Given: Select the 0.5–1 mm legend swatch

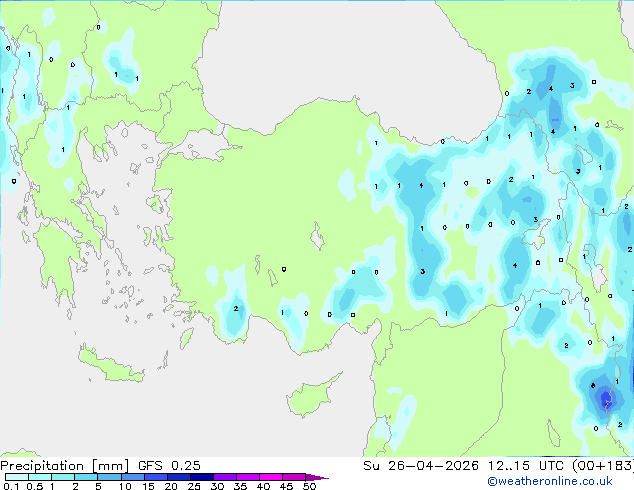Looking at the screenshot, I should coord(40,477).
